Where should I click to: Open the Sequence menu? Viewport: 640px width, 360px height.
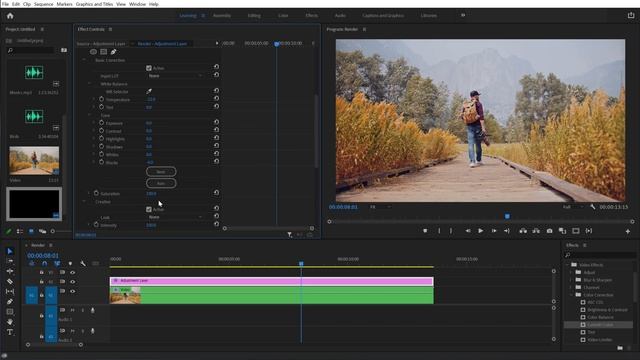pos(43,4)
